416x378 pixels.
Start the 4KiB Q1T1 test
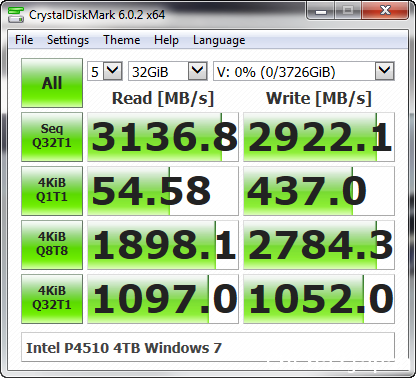tap(52, 191)
